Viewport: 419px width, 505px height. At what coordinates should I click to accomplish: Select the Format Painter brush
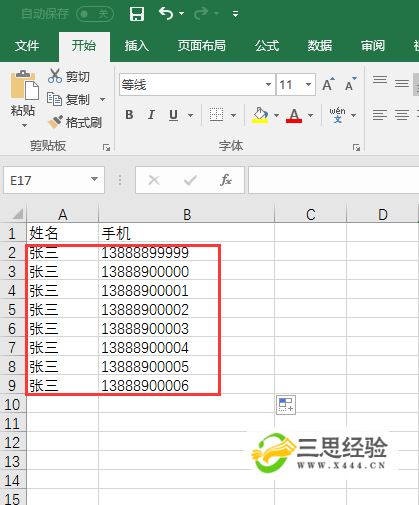click(x=55, y=122)
